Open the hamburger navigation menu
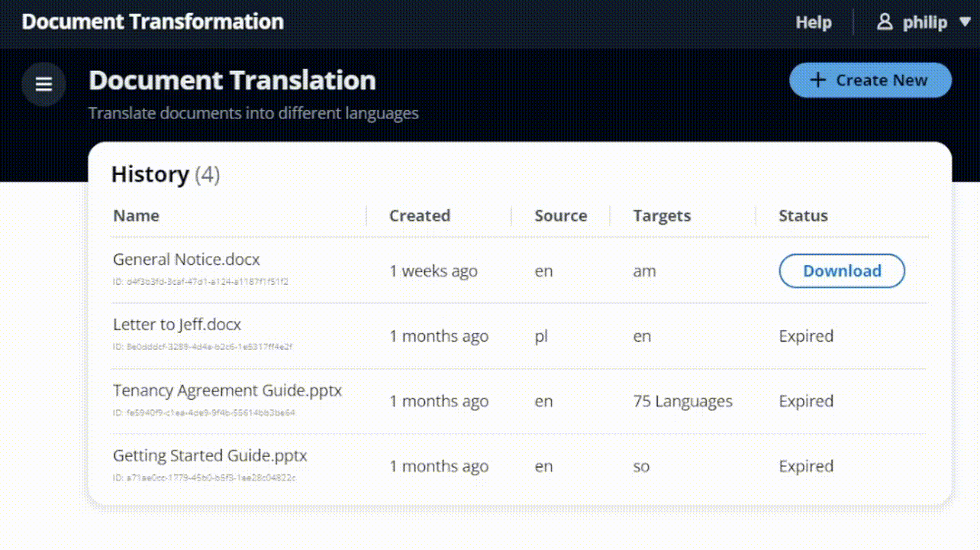This screenshot has height=550, width=980. click(44, 84)
